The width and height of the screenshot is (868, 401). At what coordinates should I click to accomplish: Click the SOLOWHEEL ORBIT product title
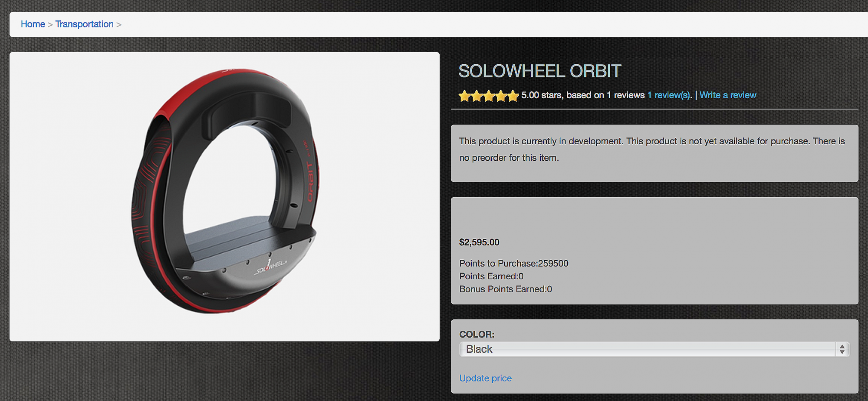coord(540,71)
